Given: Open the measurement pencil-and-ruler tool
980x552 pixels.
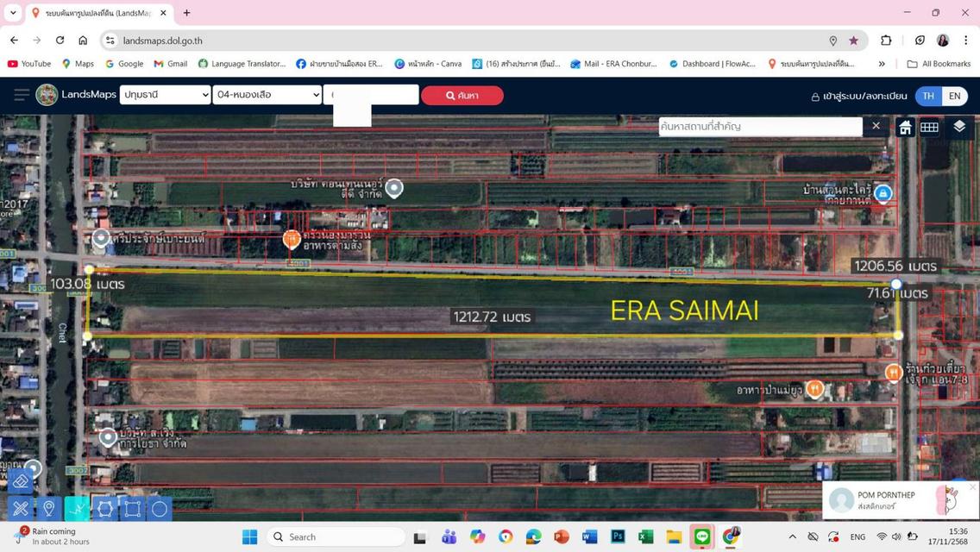Looking at the screenshot, I should [19, 509].
